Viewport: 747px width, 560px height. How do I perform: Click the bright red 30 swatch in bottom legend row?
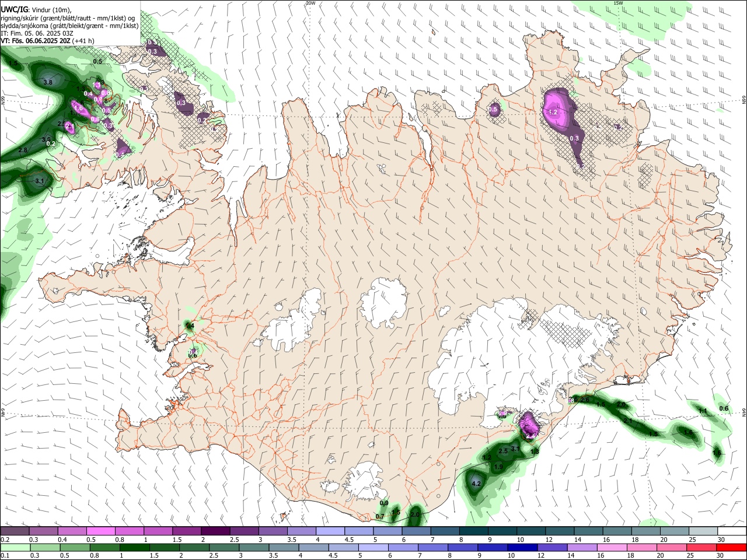[731, 547]
